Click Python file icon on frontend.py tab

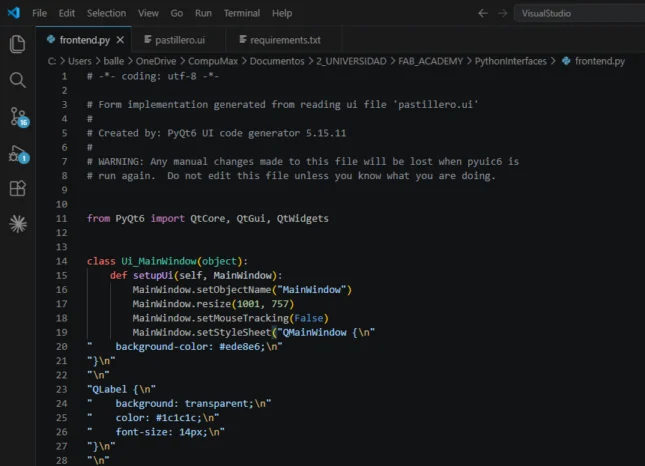click(51, 39)
